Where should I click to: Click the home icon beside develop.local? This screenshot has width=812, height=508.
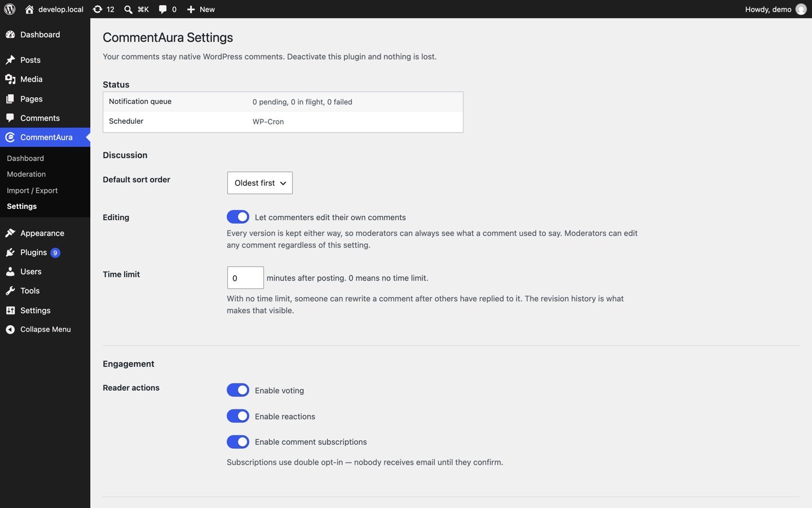[29, 9]
